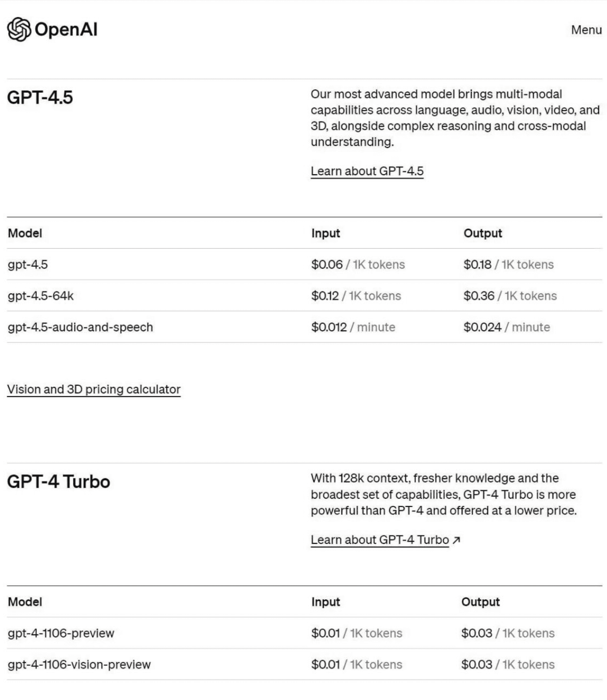Open the Menu in the header

[586, 30]
